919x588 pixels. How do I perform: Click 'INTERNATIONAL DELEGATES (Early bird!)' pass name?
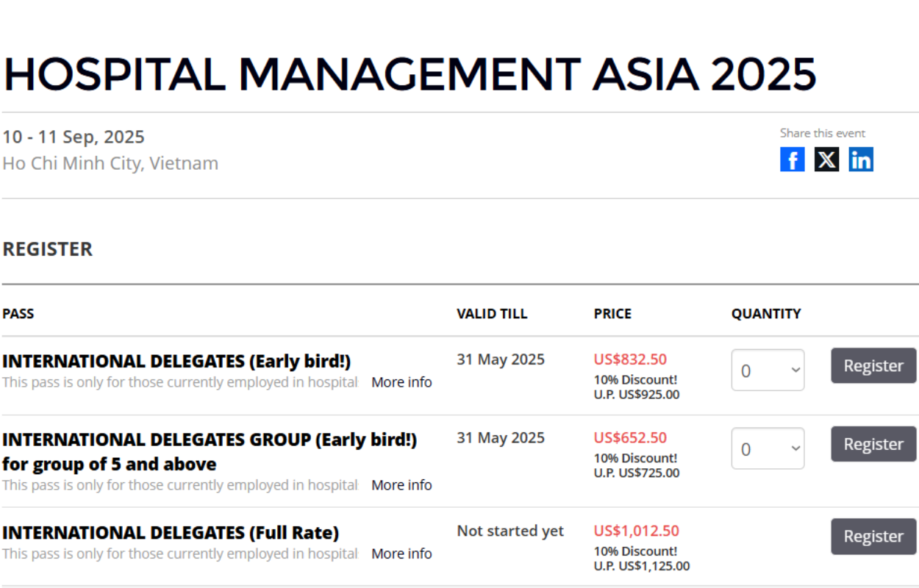point(176,362)
